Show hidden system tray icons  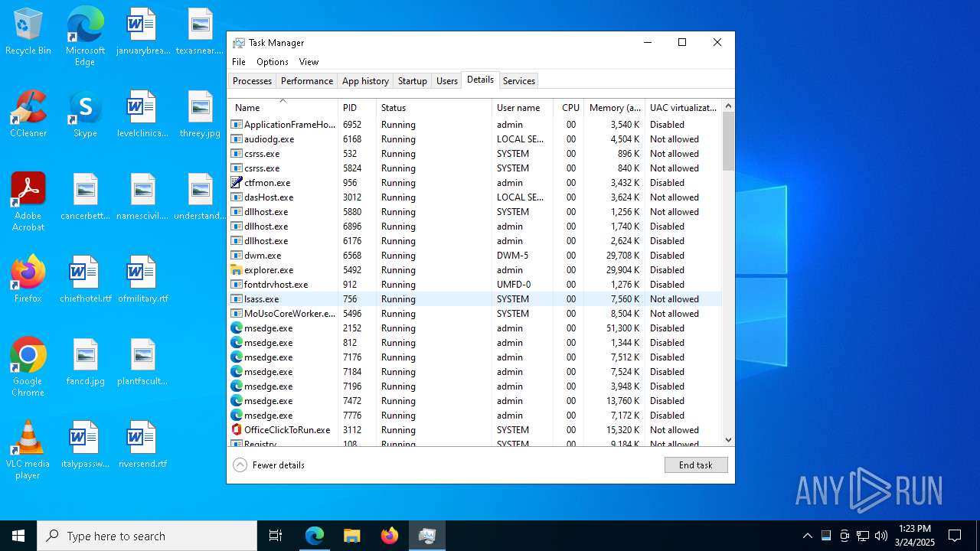pos(807,536)
